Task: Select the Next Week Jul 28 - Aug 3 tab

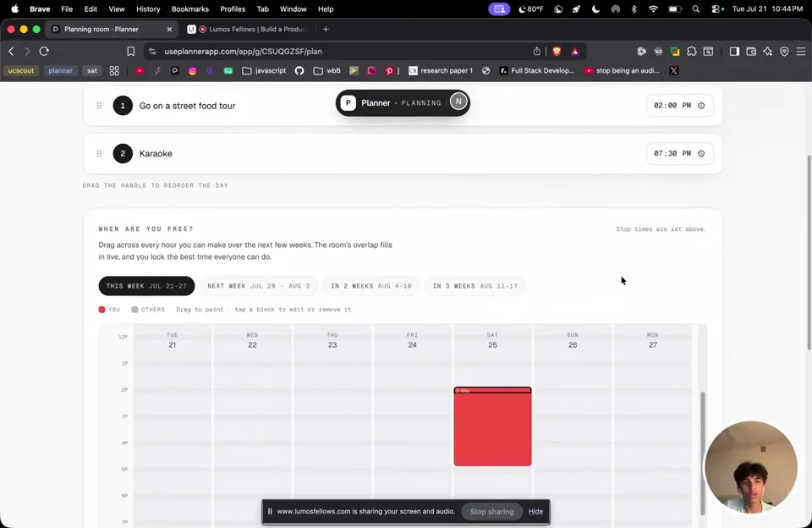Action: coord(259,286)
